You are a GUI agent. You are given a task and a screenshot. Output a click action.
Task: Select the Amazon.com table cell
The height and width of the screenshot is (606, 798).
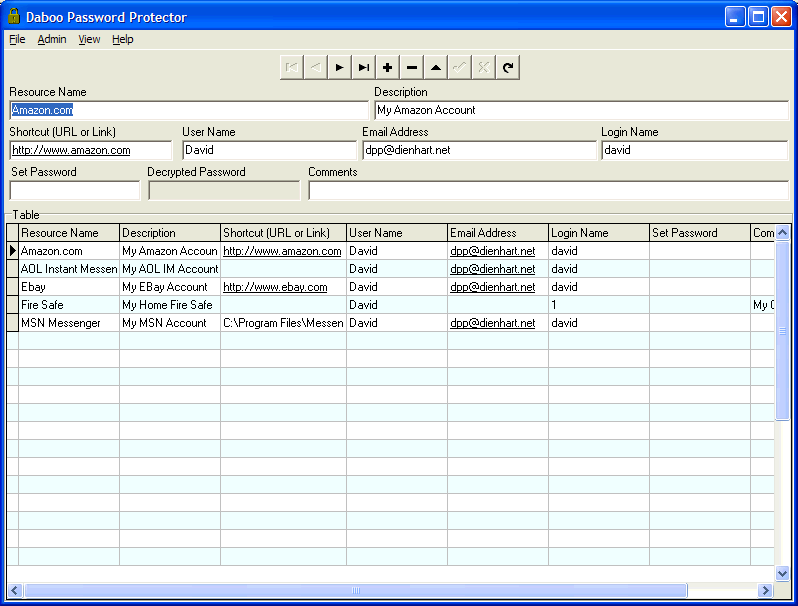(x=69, y=251)
